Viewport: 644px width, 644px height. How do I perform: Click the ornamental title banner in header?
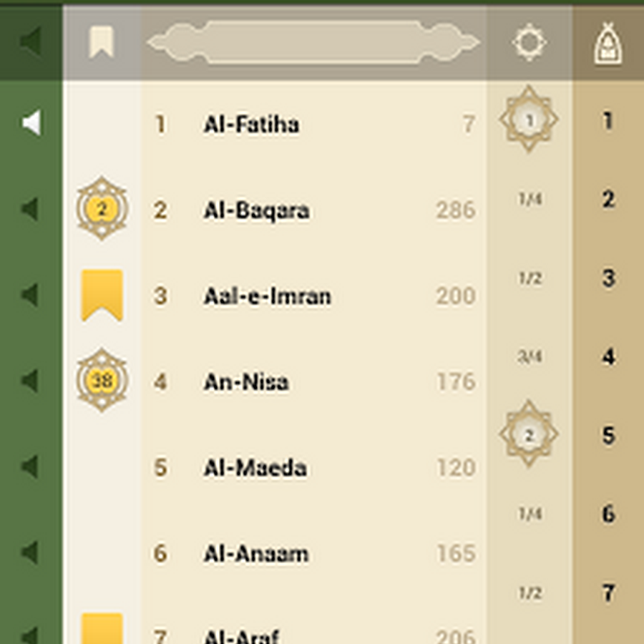[x=313, y=42]
